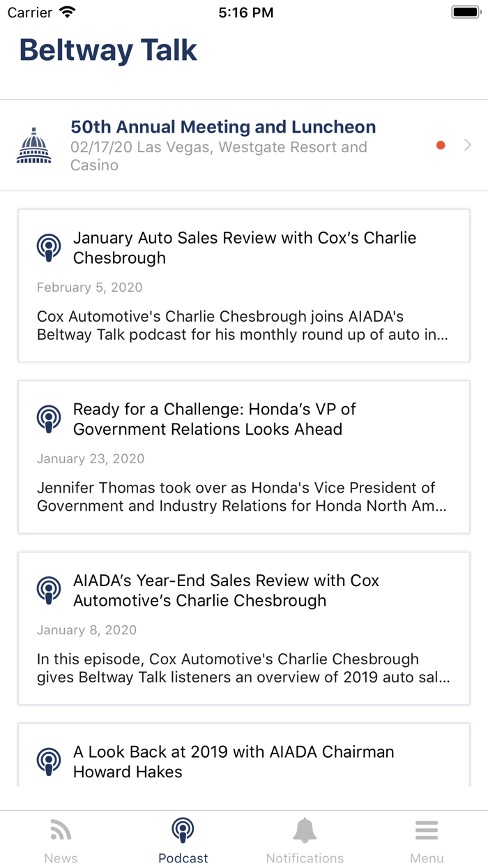488x868 pixels.
Task: Expand the Ready for a Challenge episode card
Action: click(x=244, y=457)
